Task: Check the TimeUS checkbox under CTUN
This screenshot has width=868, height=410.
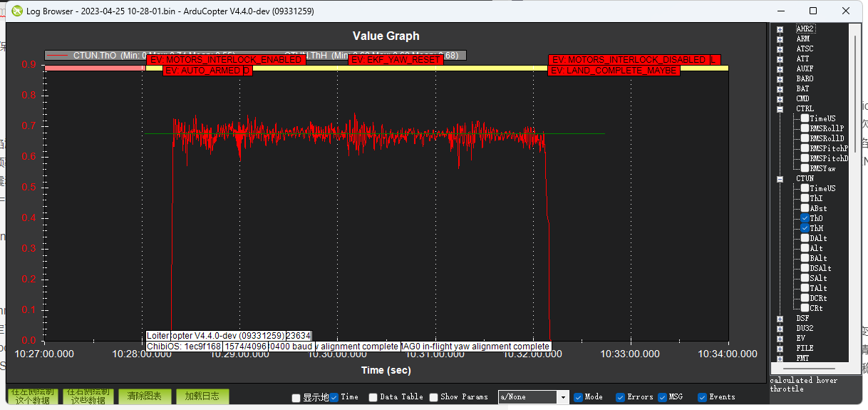Action: click(805, 188)
